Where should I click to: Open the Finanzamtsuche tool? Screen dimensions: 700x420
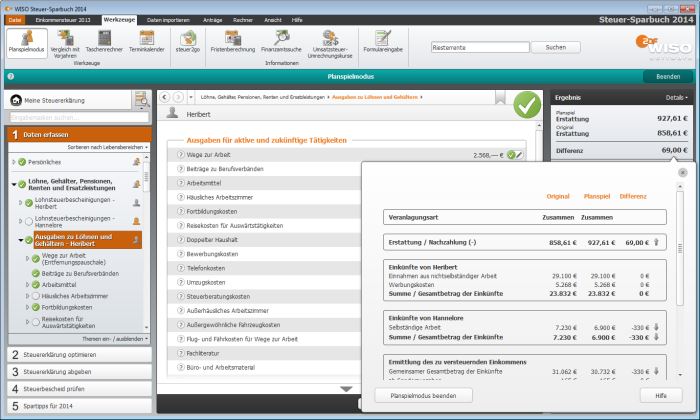click(x=281, y=42)
